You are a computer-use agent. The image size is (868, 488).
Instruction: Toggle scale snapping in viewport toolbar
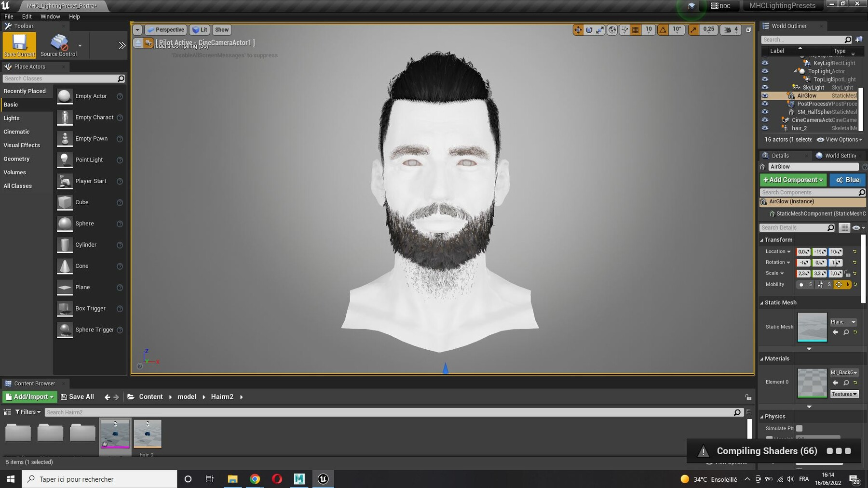tap(693, 30)
